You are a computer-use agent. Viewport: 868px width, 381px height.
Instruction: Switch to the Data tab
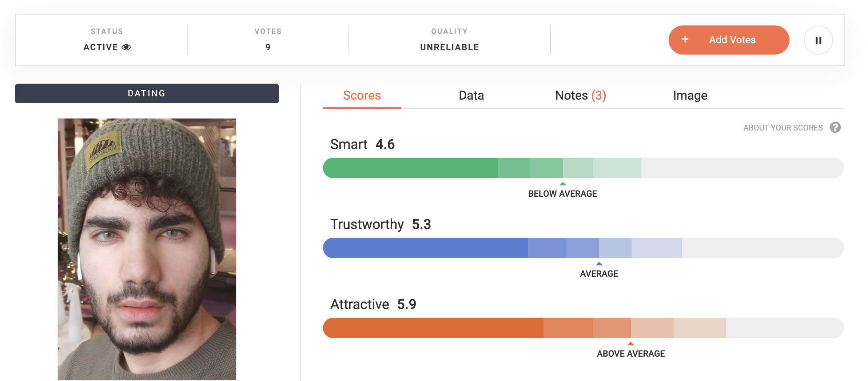tap(471, 95)
